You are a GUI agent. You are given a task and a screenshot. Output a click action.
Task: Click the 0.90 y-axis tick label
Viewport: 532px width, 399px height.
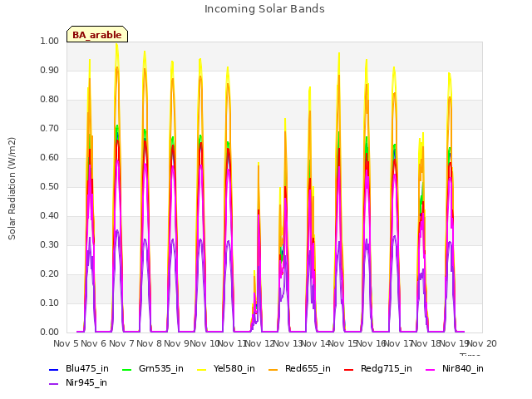click(x=50, y=70)
